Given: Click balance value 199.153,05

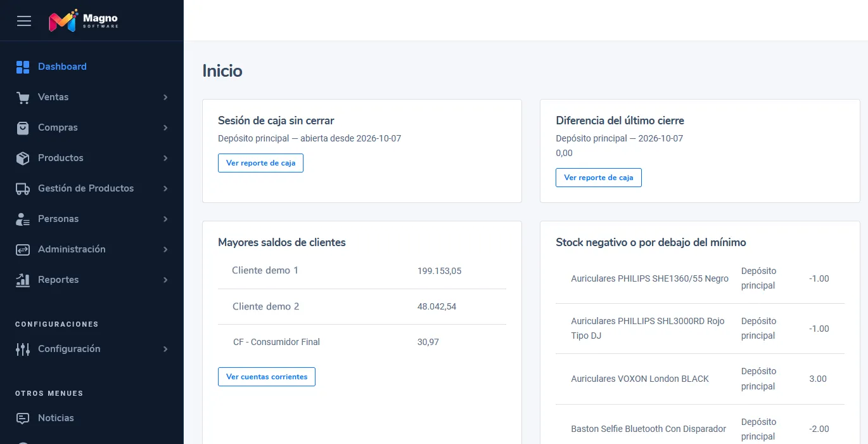Looking at the screenshot, I should (x=439, y=271).
